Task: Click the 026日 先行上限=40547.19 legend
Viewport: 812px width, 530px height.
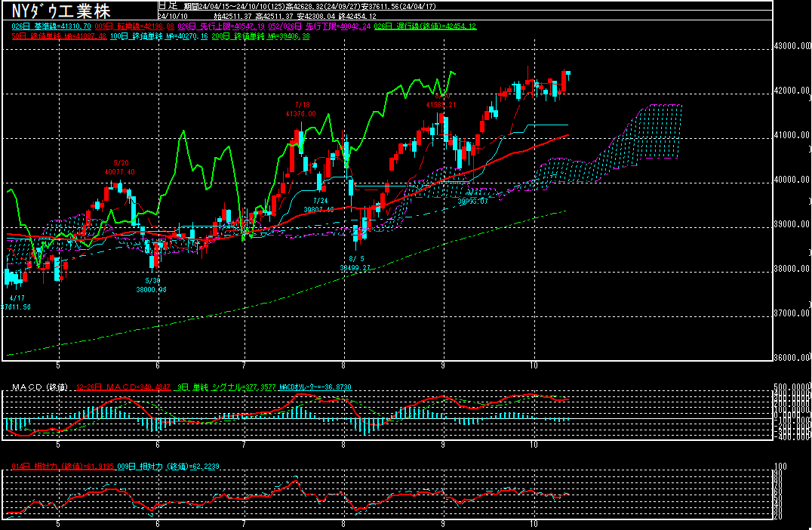Action: [x=222, y=26]
